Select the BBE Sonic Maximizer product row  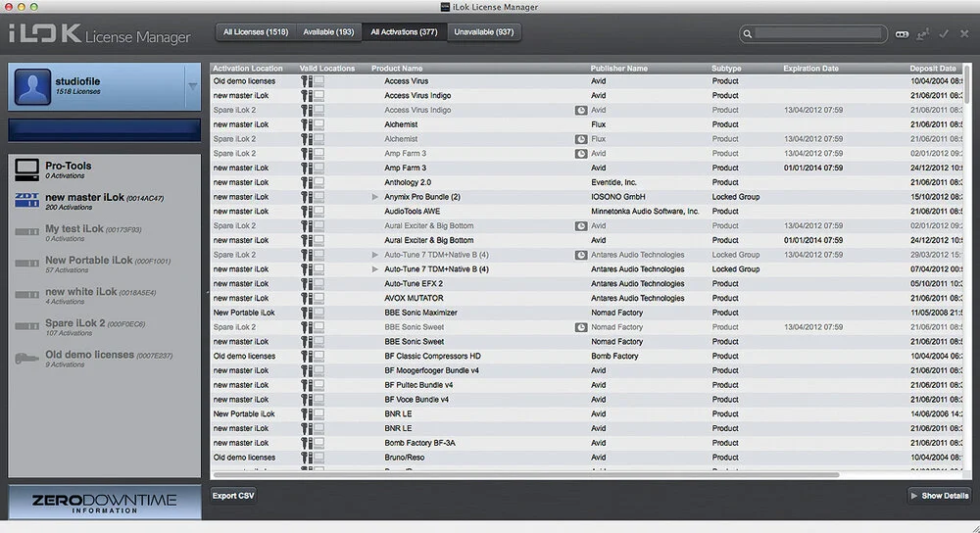587,313
